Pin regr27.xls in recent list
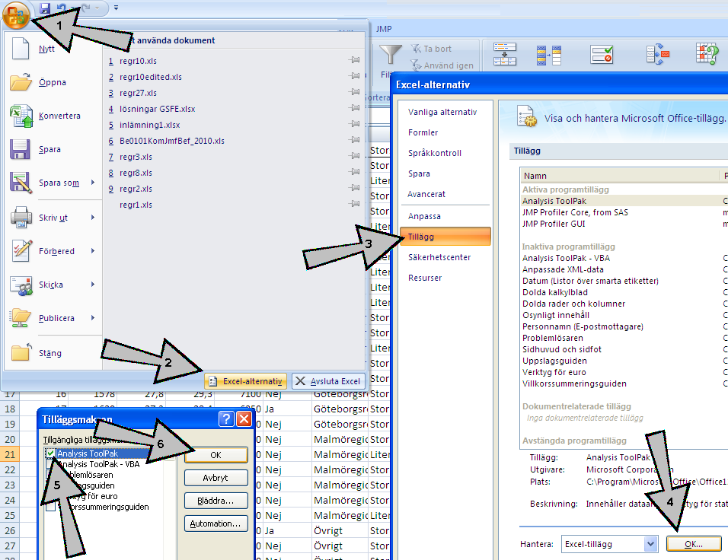The height and width of the screenshot is (560, 728). [354, 92]
